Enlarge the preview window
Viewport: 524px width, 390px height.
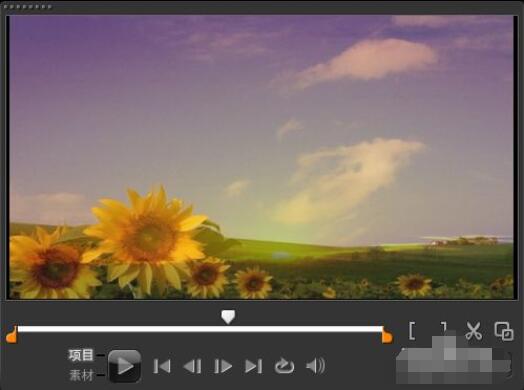504,331
